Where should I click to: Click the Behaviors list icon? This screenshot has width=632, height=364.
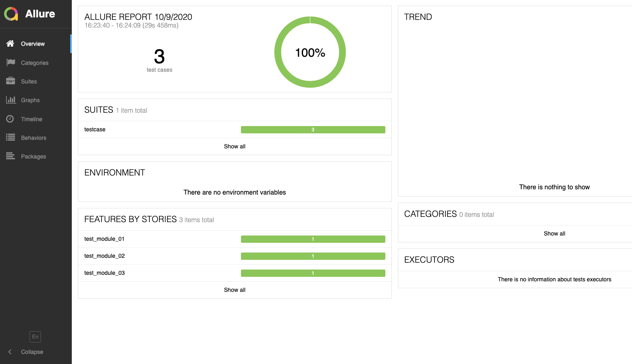(x=11, y=137)
